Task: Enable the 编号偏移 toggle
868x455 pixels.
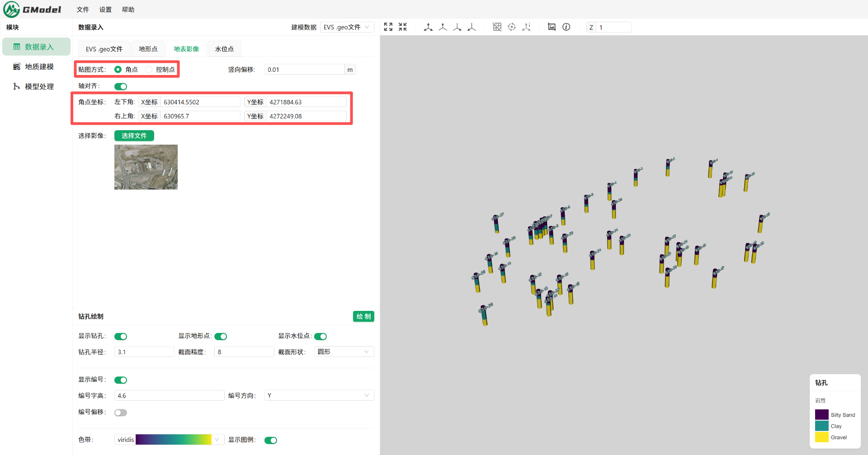Action: click(x=121, y=413)
